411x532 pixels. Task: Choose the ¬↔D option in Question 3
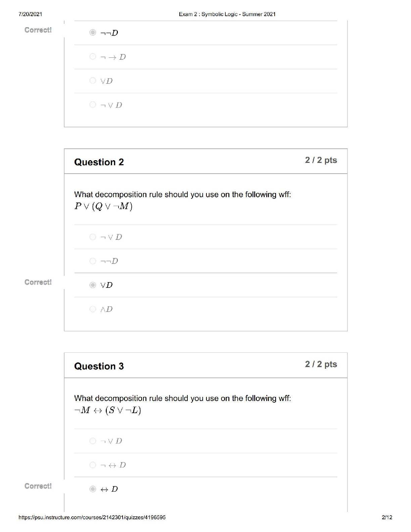click(93, 465)
